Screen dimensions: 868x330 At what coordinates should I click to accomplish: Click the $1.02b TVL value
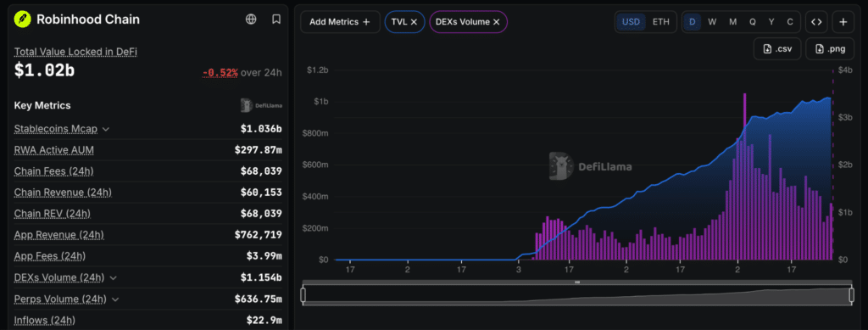(44, 70)
